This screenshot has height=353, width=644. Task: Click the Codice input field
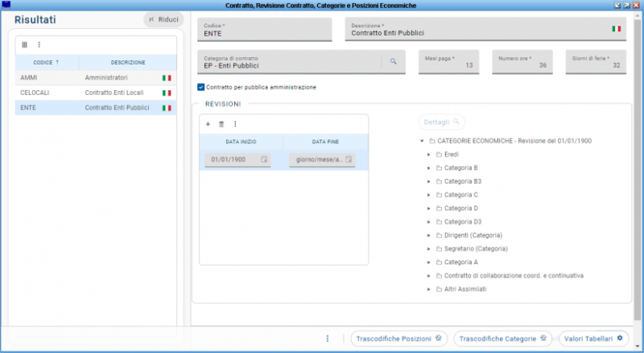tap(265, 30)
